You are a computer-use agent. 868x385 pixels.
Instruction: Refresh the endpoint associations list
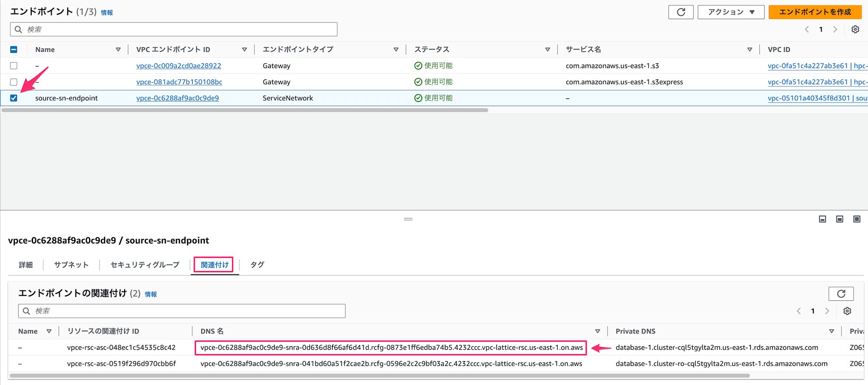841,294
